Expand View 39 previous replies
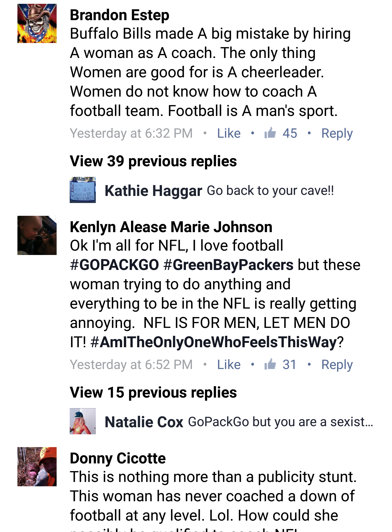This screenshot has width=392, height=532. pyautogui.click(x=153, y=161)
